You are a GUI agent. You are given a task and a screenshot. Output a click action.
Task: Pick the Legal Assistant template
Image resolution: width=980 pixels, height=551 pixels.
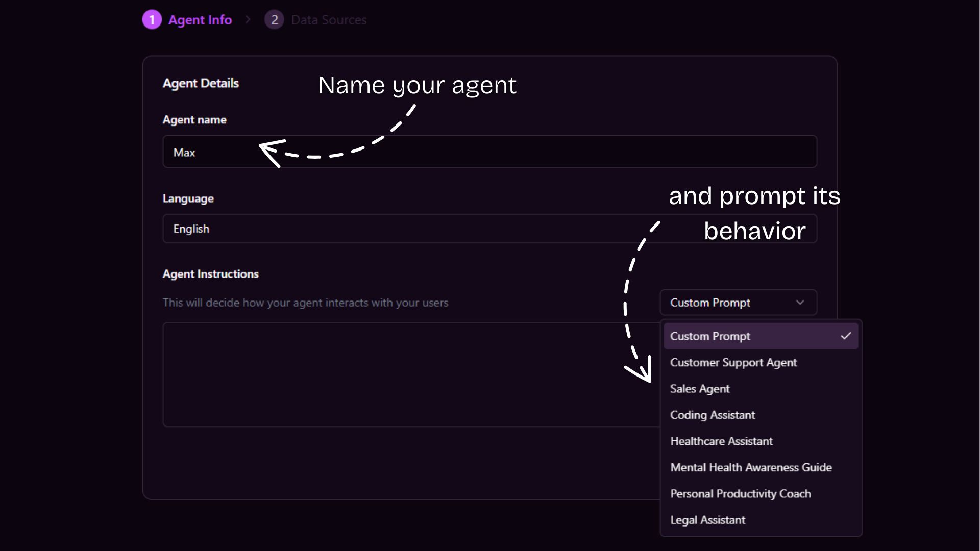[707, 520]
